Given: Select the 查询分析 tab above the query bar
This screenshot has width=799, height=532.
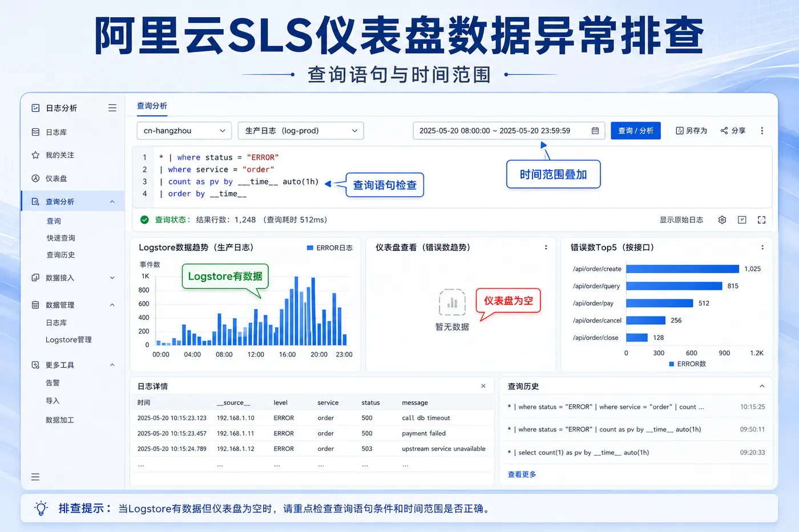Looking at the screenshot, I should click(x=152, y=106).
